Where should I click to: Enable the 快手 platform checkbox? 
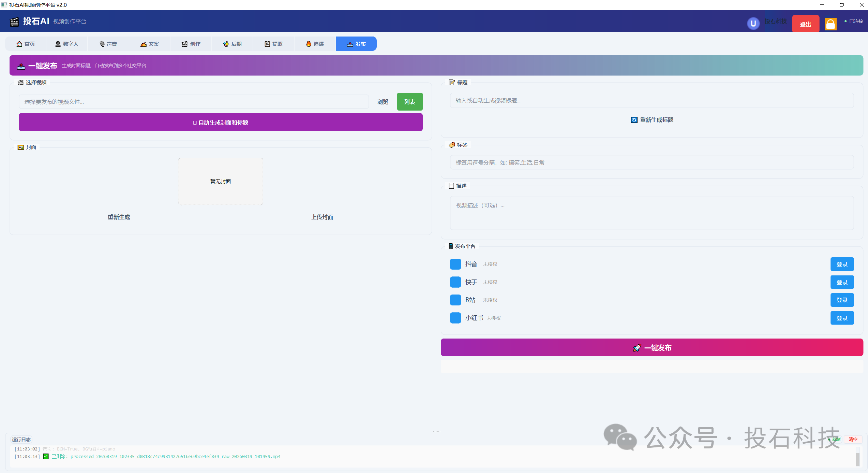455,282
